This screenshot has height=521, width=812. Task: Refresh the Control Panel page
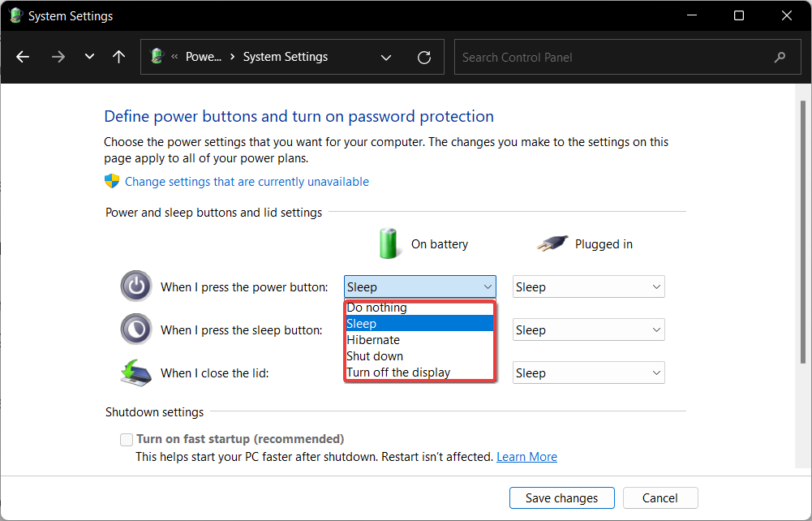pos(424,58)
